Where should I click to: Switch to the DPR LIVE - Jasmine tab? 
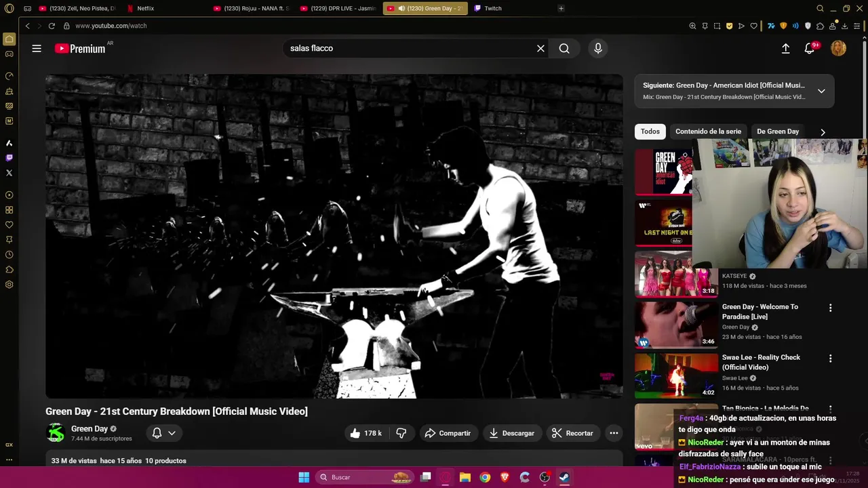[338, 8]
